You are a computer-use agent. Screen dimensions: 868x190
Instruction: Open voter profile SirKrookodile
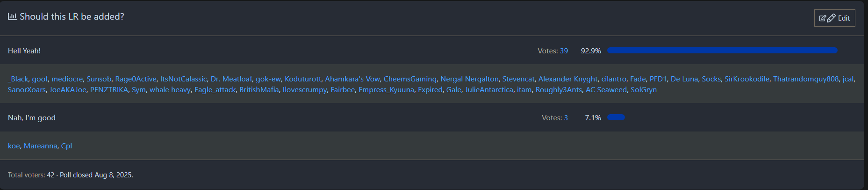(746, 79)
